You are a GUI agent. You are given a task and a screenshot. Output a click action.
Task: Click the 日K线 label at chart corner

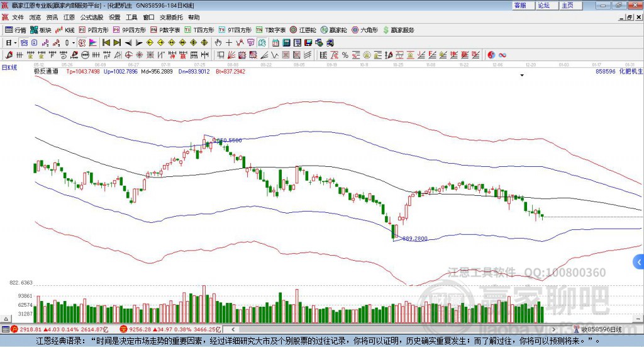pos(9,67)
